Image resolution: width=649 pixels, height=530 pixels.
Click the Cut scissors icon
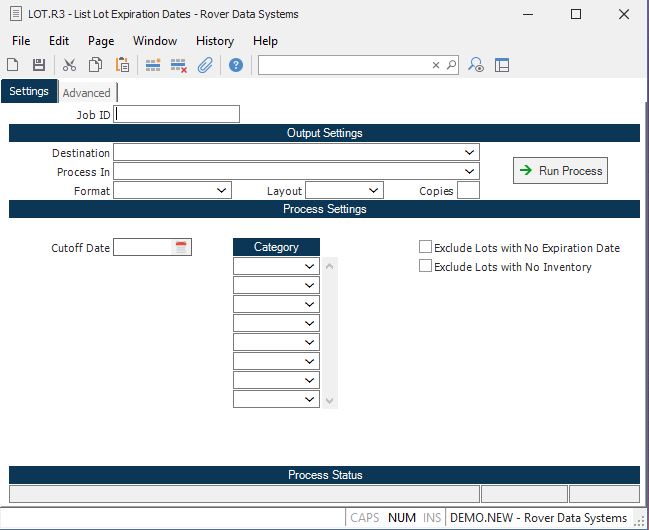[x=69, y=65]
